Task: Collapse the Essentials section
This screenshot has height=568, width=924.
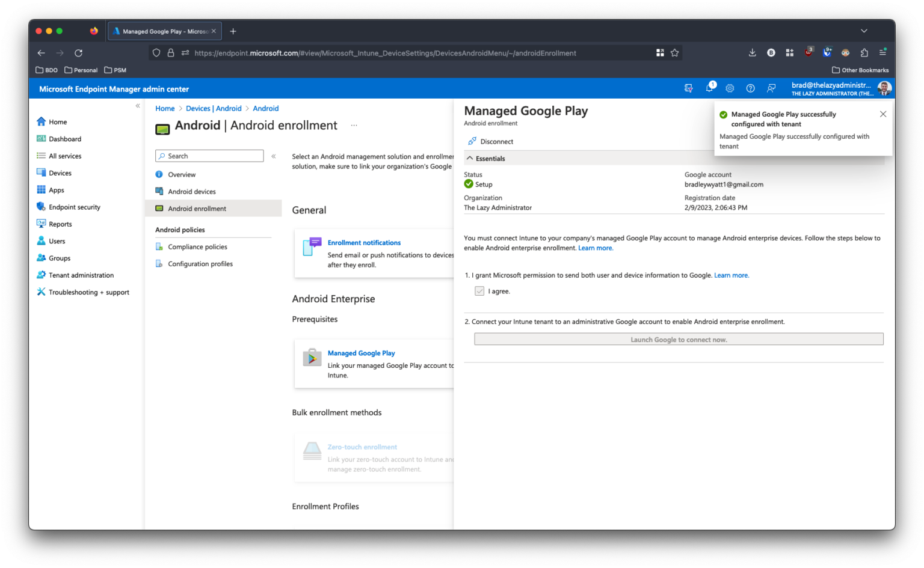Action: tap(485, 159)
